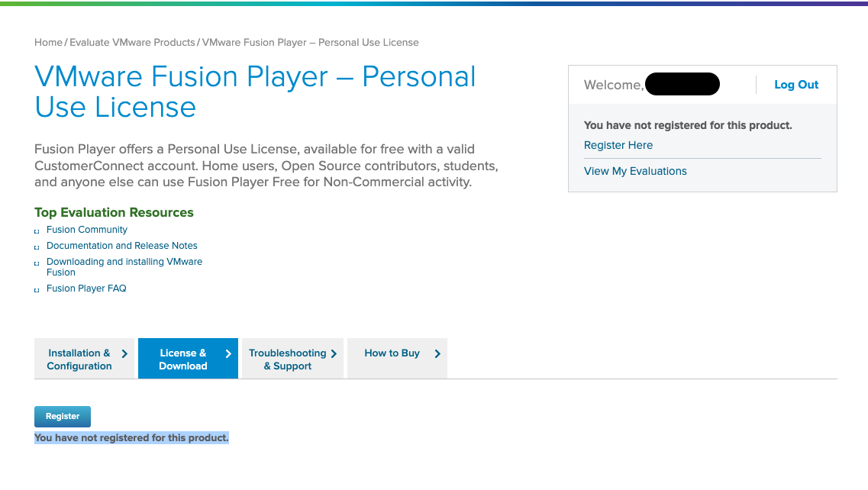Click chevron on How to Buy tab
Screen dimensions: 868x490
(437, 354)
